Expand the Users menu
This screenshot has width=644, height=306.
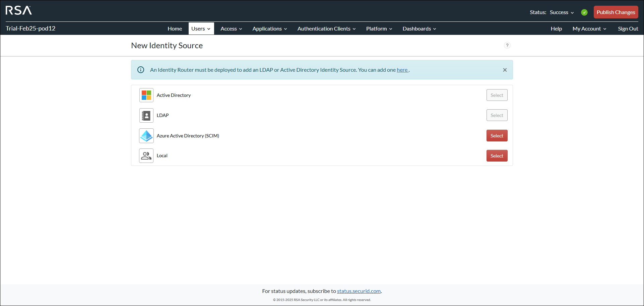tap(201, 28)
